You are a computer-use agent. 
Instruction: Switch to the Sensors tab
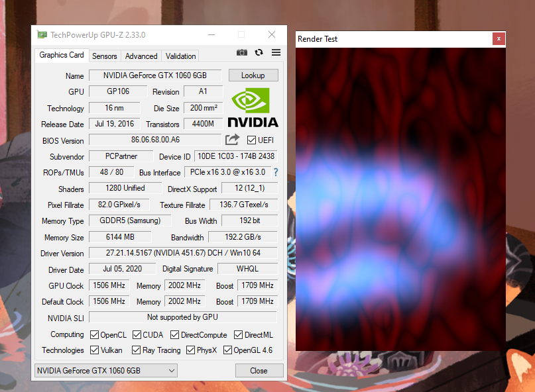pyautogui.click(x=104, y=56)
